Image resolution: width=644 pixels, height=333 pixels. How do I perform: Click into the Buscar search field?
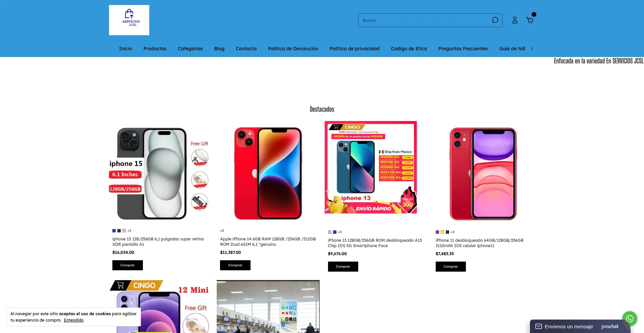click(424, 20)
